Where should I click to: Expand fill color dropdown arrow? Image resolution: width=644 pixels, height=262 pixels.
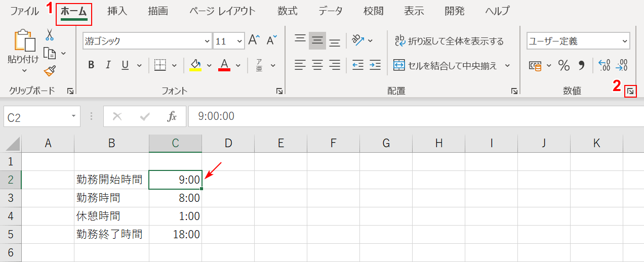[x=209, y=65]
